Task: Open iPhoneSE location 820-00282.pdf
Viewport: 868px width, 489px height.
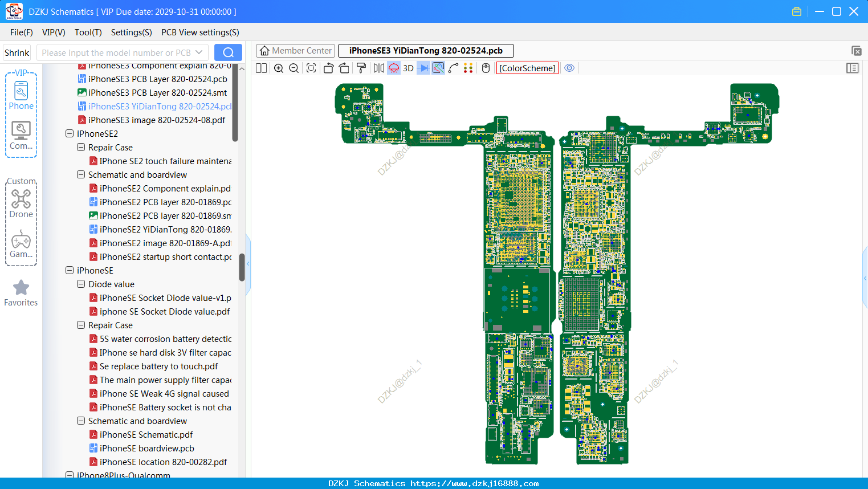Action: [158, 462]
